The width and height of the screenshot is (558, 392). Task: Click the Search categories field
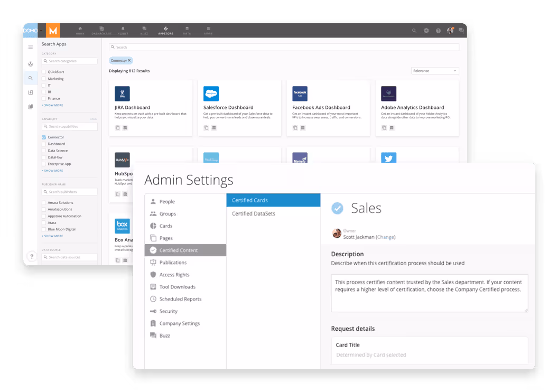coord(69,61)
